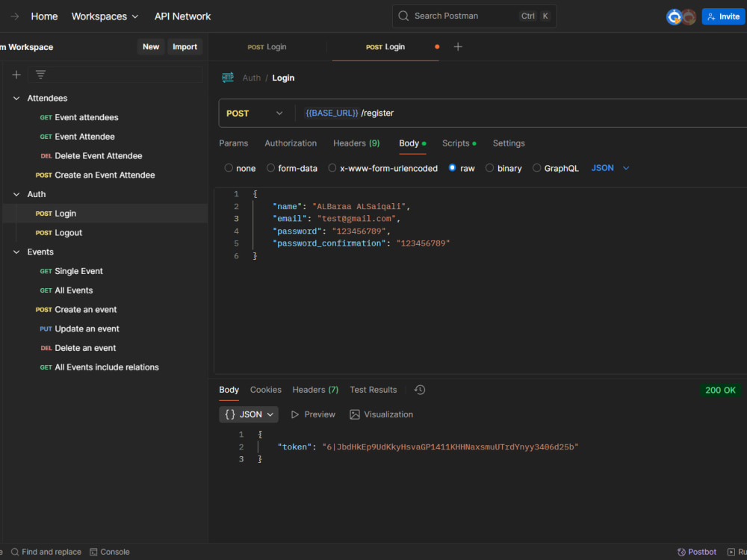747x560 pixels.
Task: Open the Console panel
Action: (110, 552)
